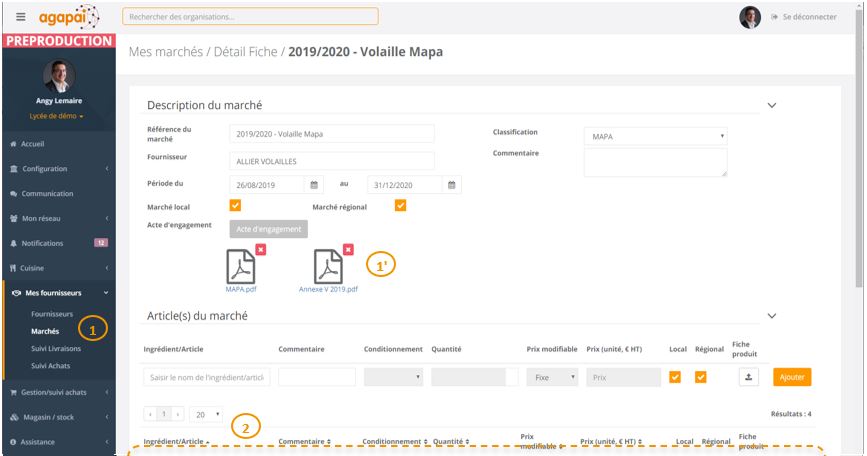Click the Se déconnecter link
The height and width of the screenshot is (456, 867).
point(804,17)
